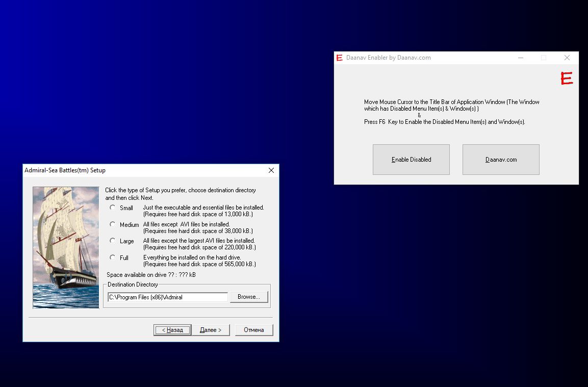Click the Browse... button for destination directory

click(249, 297)
